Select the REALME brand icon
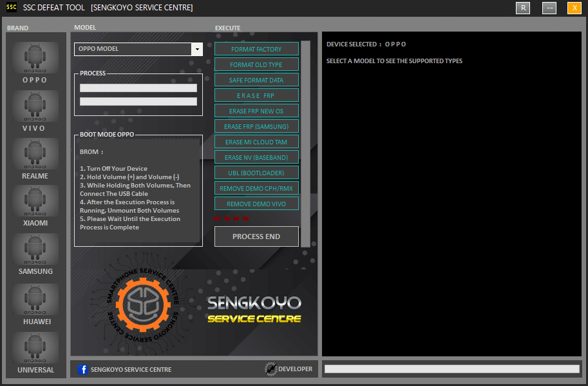Viewport: 588px width, 386px height. coord(35,153)
